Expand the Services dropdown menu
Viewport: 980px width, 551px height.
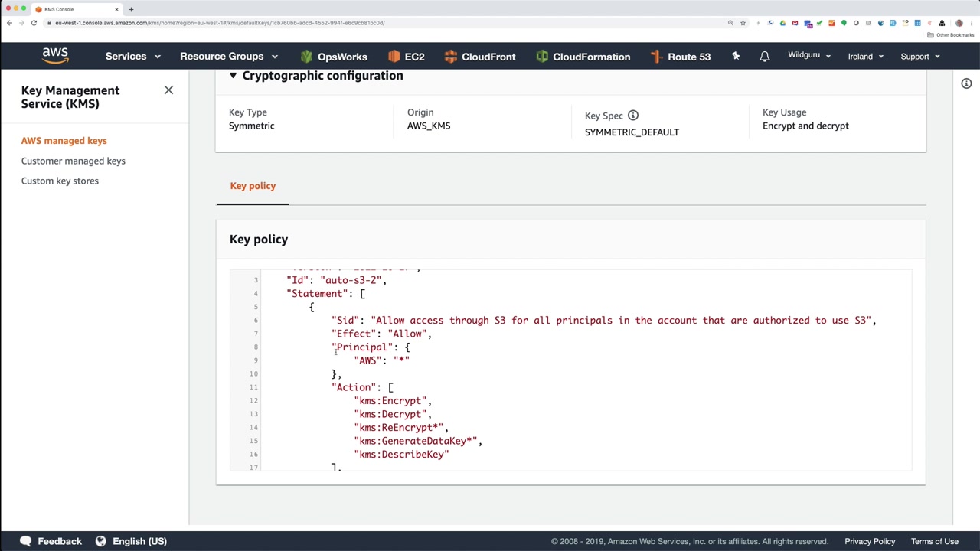click(133, 57)
